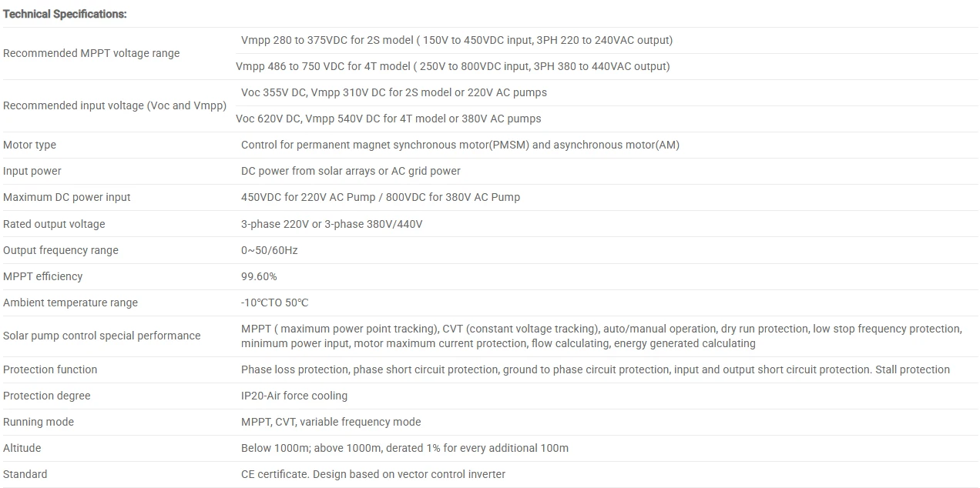Click the Technical Specifications heading
The width and height of the screenshot is (980, 488).
click(65, 14)
